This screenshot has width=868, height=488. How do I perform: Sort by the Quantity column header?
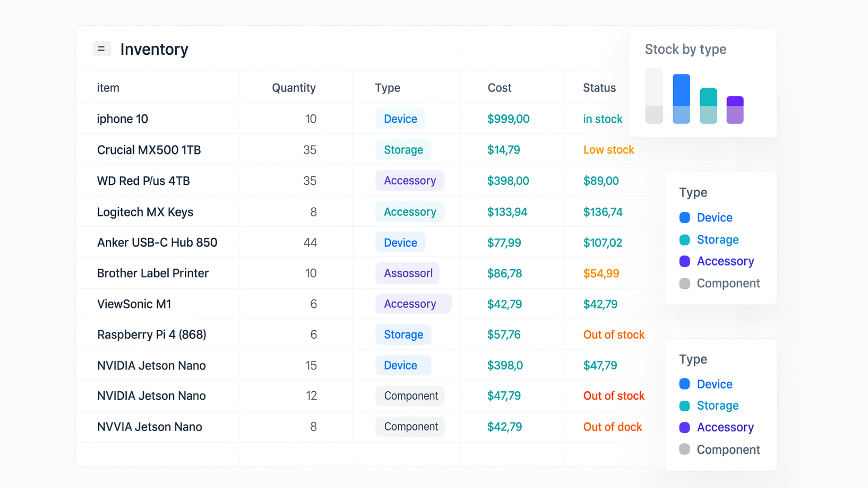pos(293,88)
